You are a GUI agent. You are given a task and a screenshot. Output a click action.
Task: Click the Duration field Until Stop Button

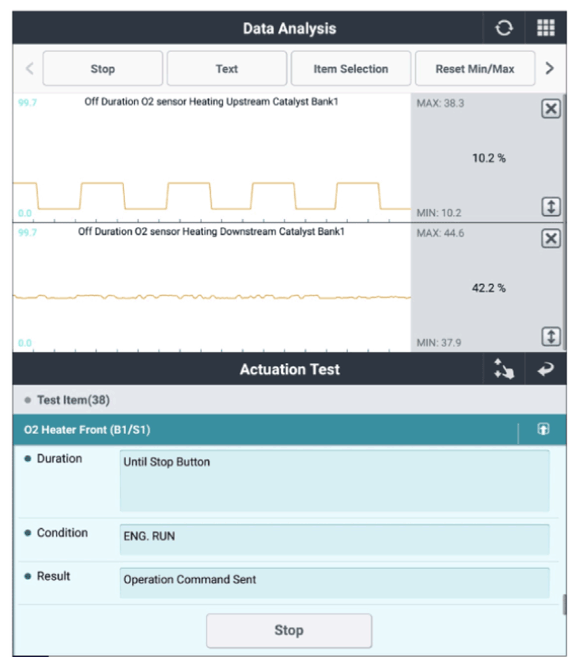(x=334, y=481)
